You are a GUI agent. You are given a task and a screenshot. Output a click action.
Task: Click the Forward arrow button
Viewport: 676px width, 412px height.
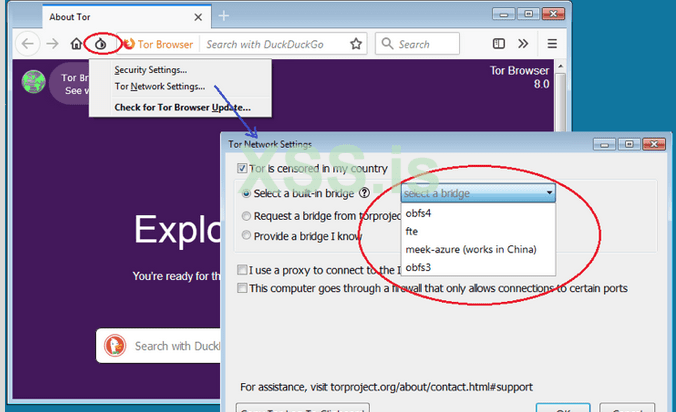click(x=52, y=44)
